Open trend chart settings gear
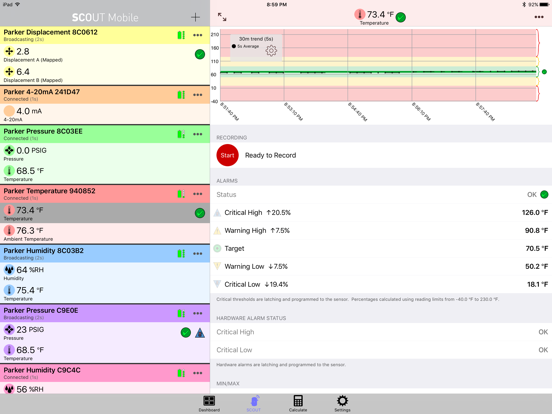 tap(271, 50)
